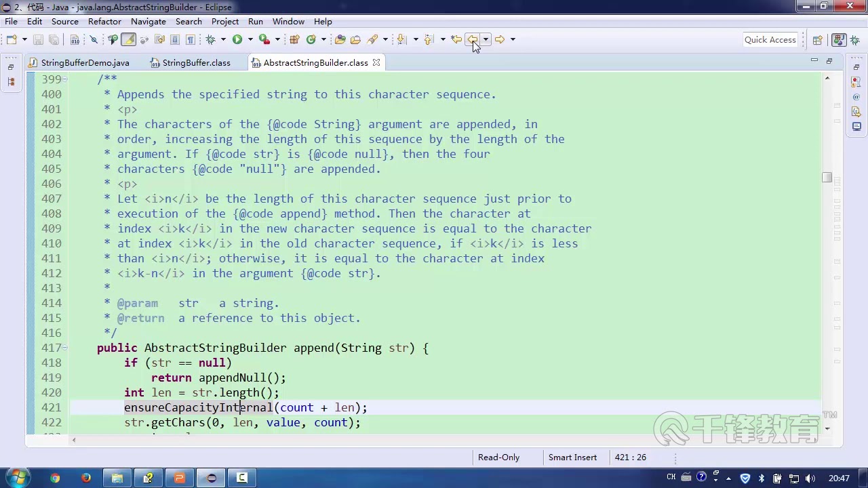Open the Package Explorer fast view icon
This screenshot has height=488, width=868.
point(11,82)
